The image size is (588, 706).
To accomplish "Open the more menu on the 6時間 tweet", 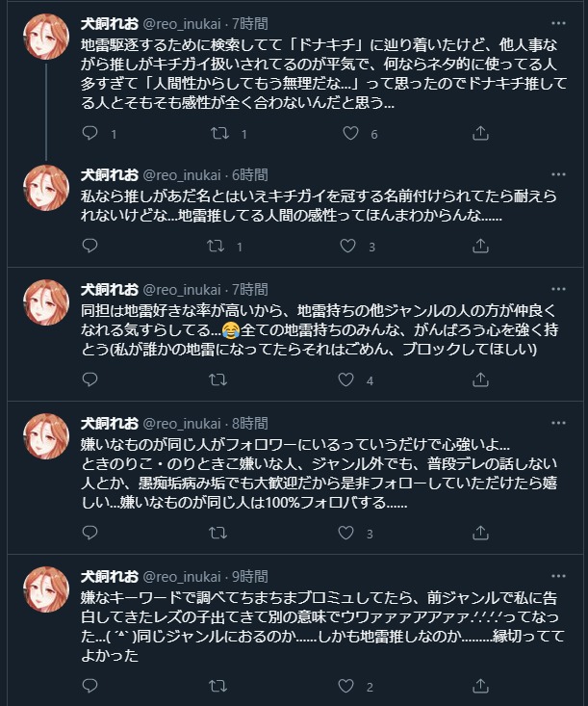I will tap(558, 174).
